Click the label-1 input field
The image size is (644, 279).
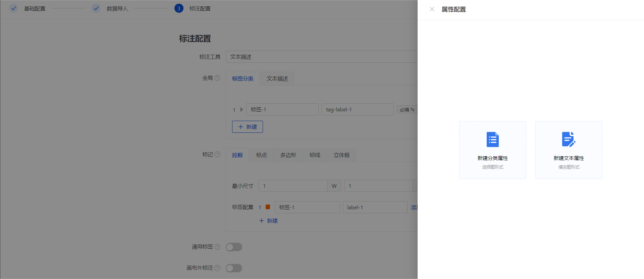(375, 207)
